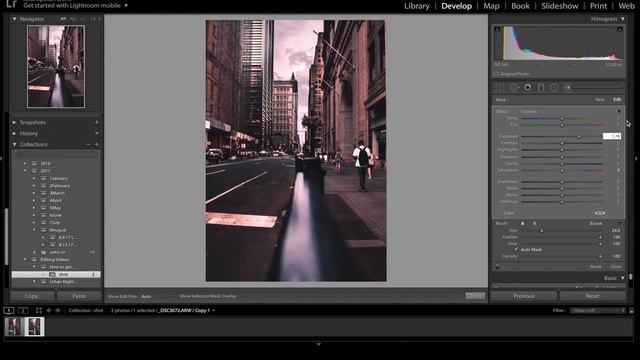Screen dimensions: 640x360
Task: Collapse the Basic panel triangle
Action: point(622,278)
